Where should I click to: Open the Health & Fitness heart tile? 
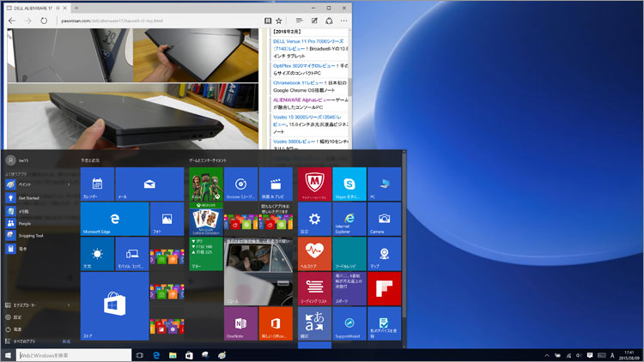[x=314, y=254]
